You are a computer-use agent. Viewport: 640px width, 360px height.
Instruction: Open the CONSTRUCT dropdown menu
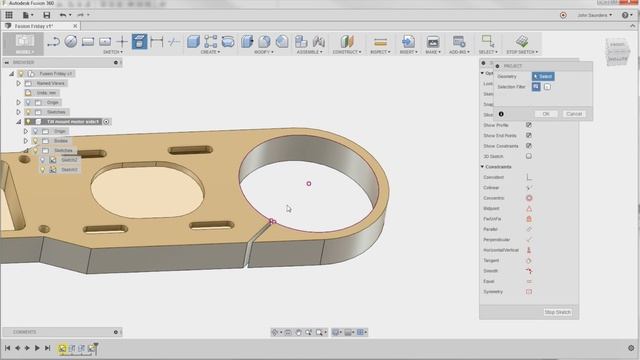coord(347,52)
